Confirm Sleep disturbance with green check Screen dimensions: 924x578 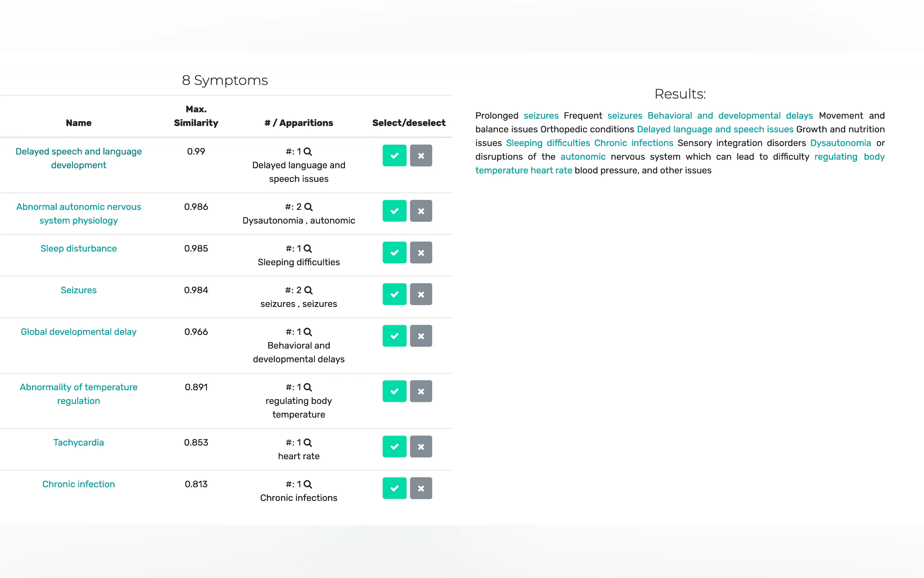coord(394,252)
